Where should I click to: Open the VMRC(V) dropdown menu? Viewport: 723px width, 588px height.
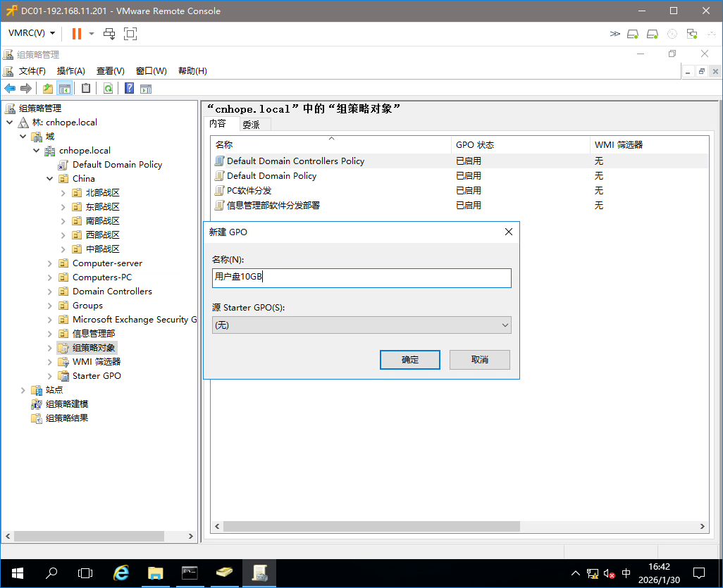coord(32,33)
